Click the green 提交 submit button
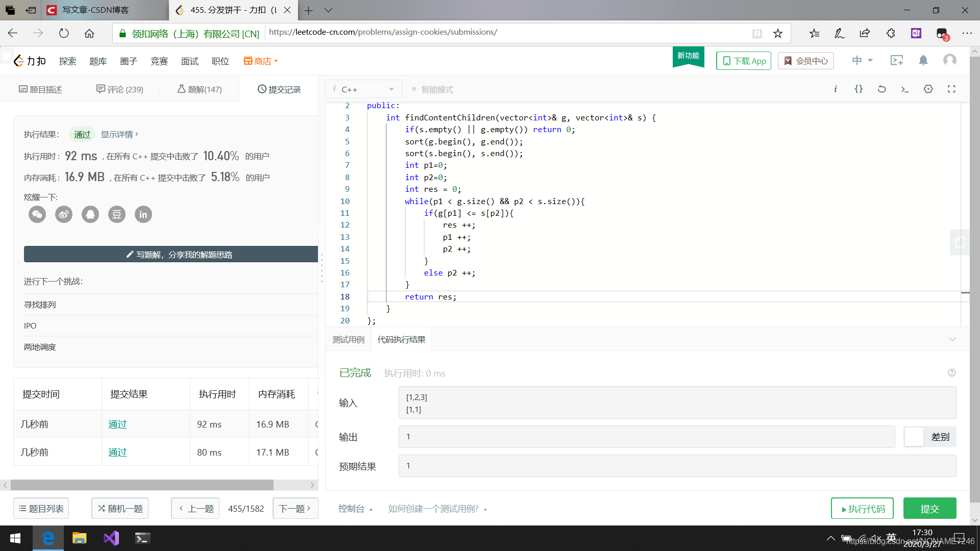 (x=929, y=509)
